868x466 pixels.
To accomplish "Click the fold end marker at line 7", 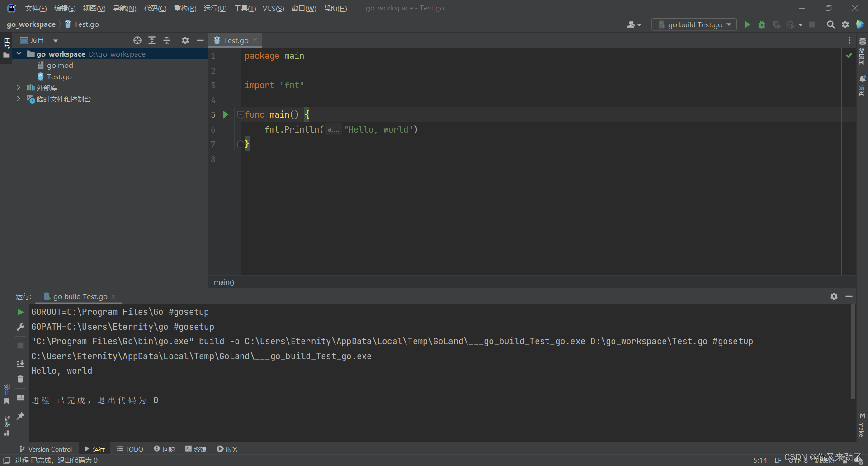I will click(241, 144).
